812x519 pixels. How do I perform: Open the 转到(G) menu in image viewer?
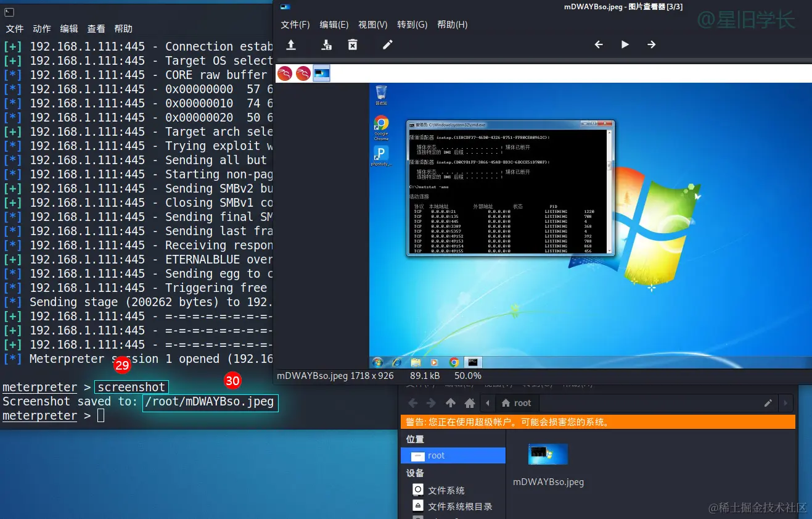[x=412, y=25]
